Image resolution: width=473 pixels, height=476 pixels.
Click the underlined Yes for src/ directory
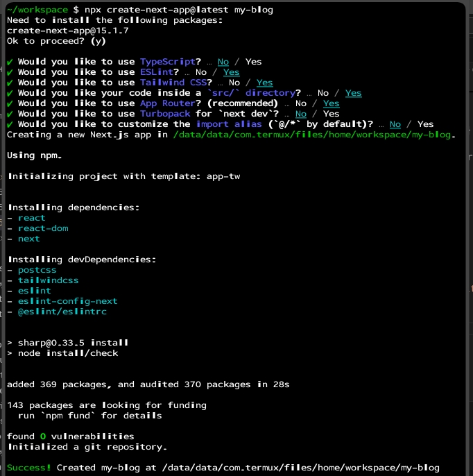[353, 93]
